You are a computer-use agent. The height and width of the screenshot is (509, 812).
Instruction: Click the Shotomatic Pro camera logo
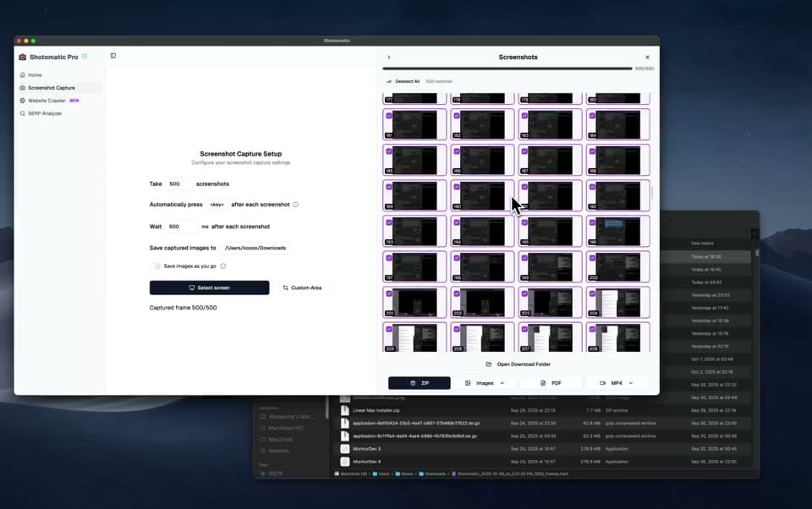coord(22,57)
